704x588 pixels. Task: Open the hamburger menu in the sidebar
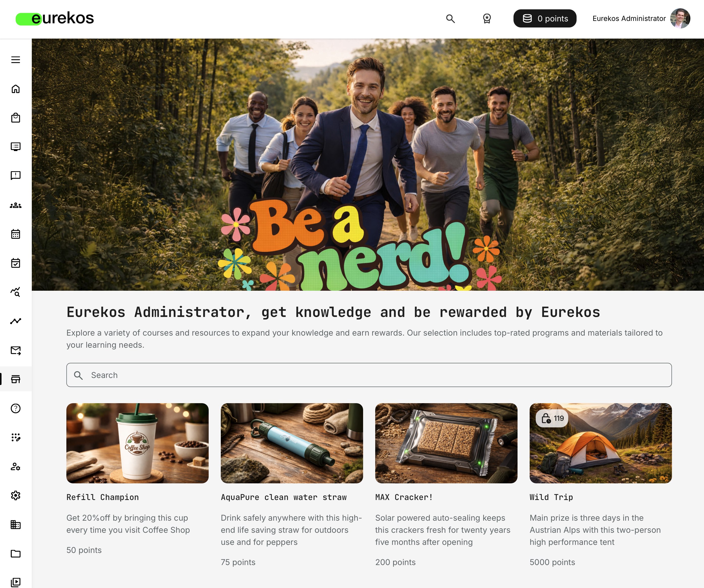coord(15,60)
